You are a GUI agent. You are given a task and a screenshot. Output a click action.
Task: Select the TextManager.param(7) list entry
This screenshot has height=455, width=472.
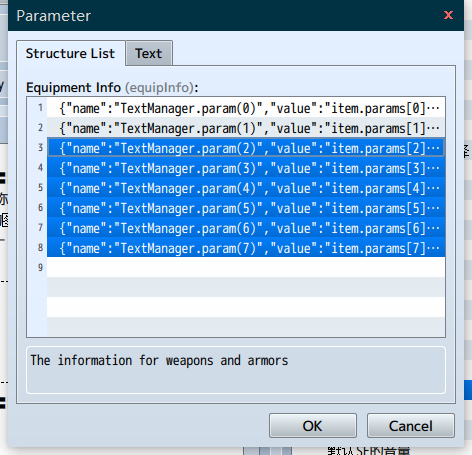click(246, 248)
